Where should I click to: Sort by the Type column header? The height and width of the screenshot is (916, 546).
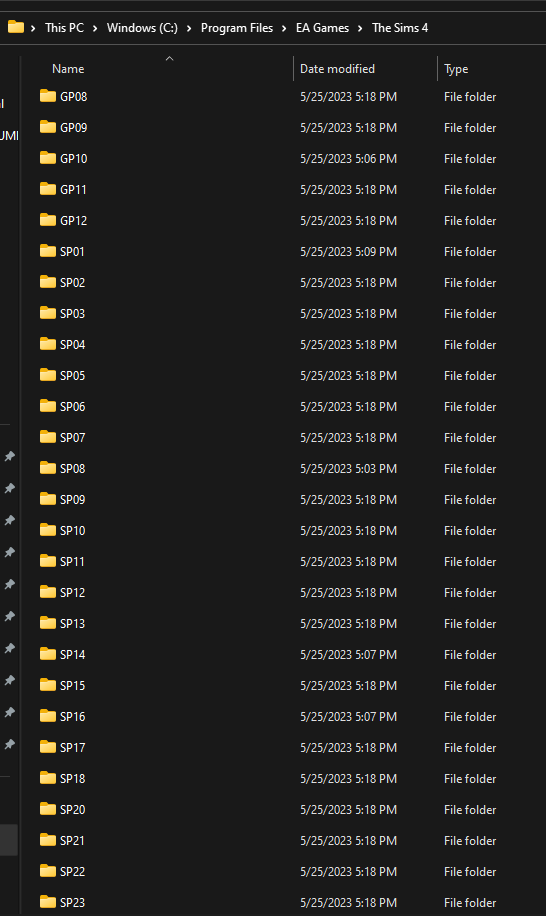(456, 69)
